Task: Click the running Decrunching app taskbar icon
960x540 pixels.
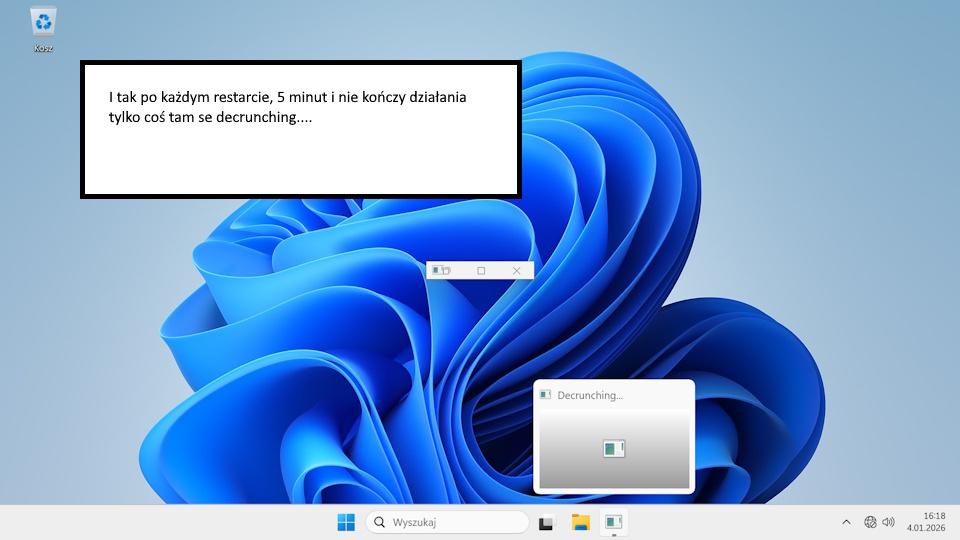Action: pyautogui.click(x=613, y=522)
